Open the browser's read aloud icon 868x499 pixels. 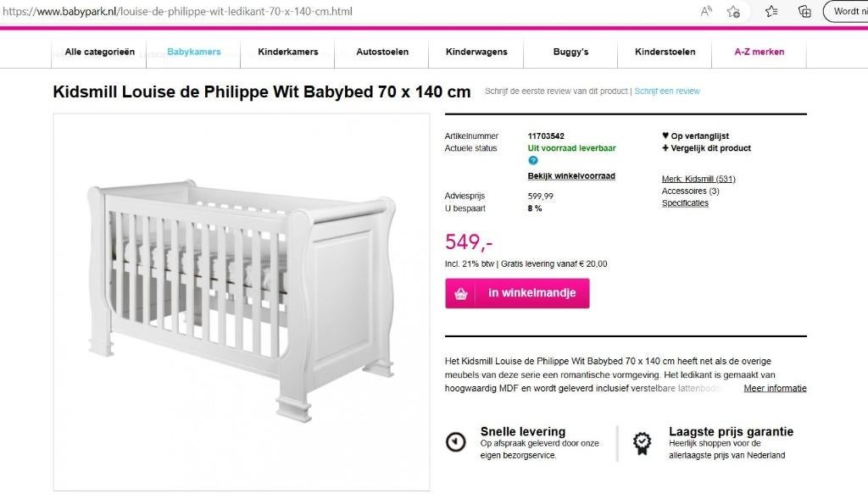[704, 11]
